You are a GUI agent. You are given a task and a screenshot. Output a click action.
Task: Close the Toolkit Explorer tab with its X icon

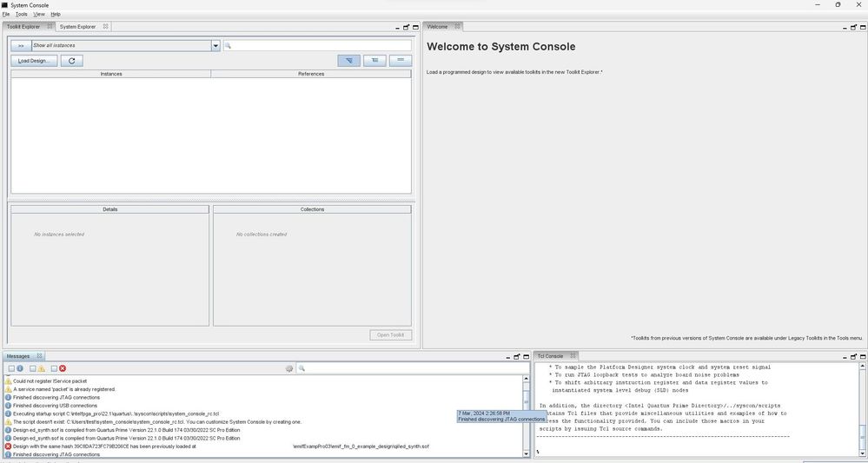click(50, 26)
